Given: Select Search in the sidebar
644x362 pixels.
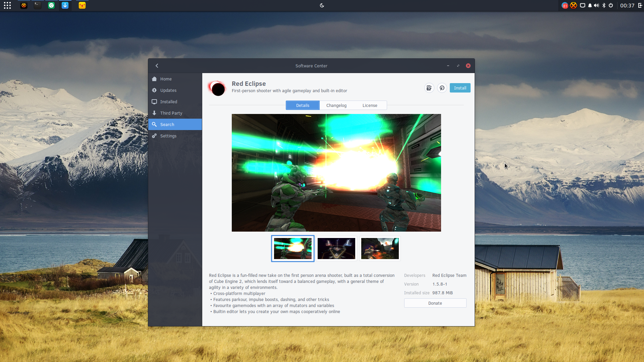Looking at the screenshot, I should 175,124.
